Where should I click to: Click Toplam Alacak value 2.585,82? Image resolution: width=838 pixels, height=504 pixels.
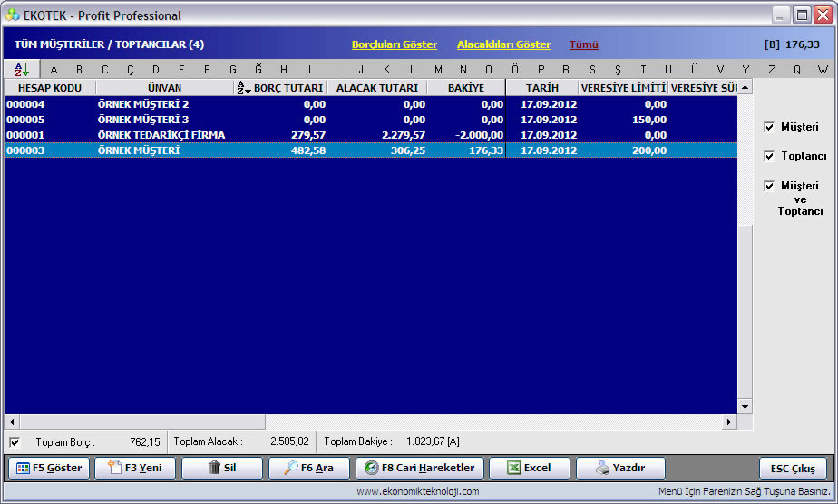(x=289, y=441)
